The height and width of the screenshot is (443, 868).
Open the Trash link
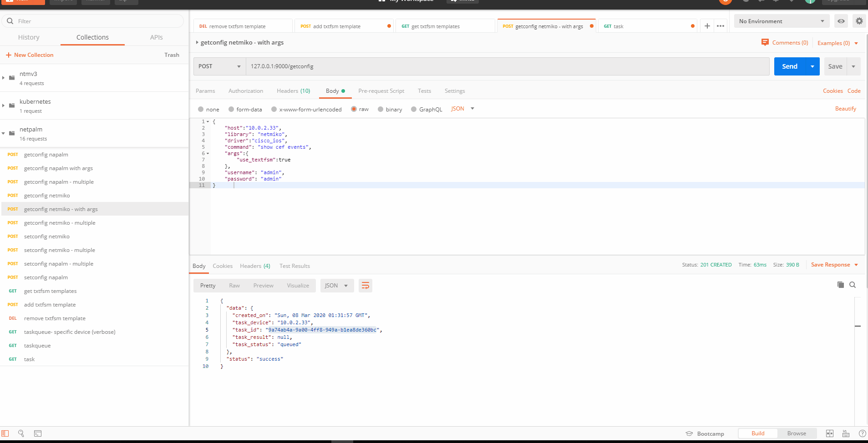[x=172, y=55]
